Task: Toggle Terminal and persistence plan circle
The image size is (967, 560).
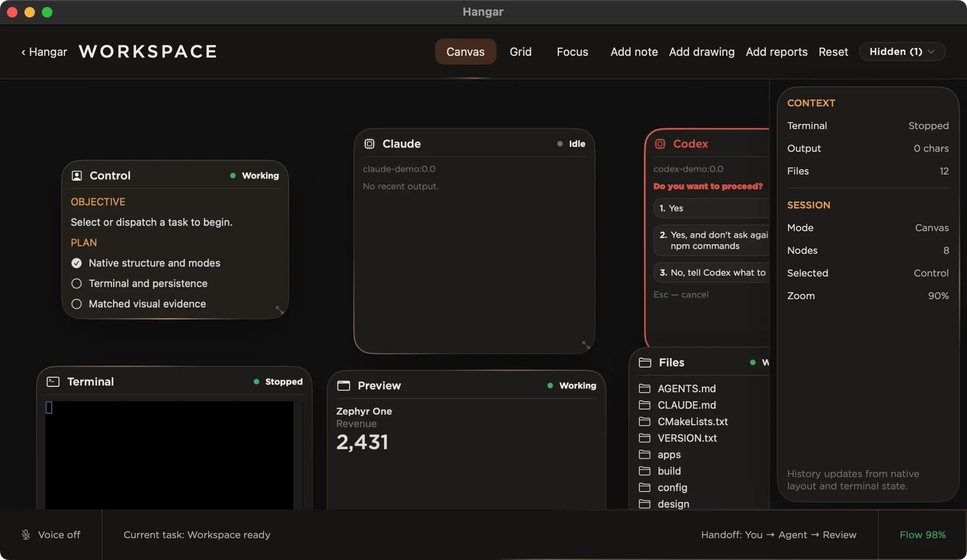Action: (76, 283)
